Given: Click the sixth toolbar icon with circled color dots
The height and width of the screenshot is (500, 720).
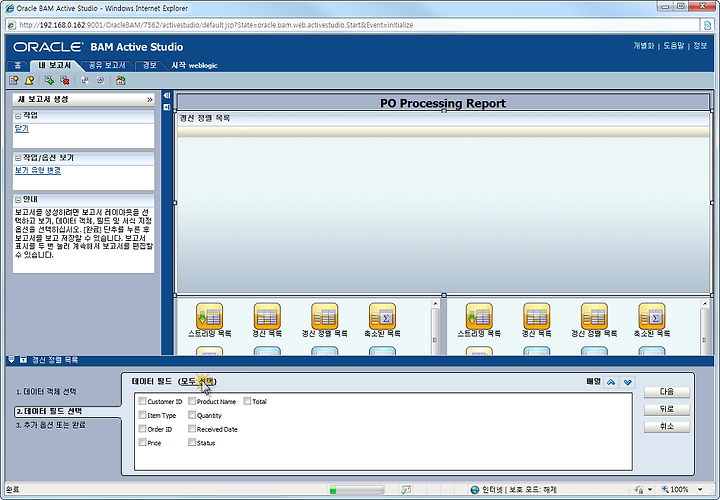Looking at the screenshot, I should click(x=101, y=80).
